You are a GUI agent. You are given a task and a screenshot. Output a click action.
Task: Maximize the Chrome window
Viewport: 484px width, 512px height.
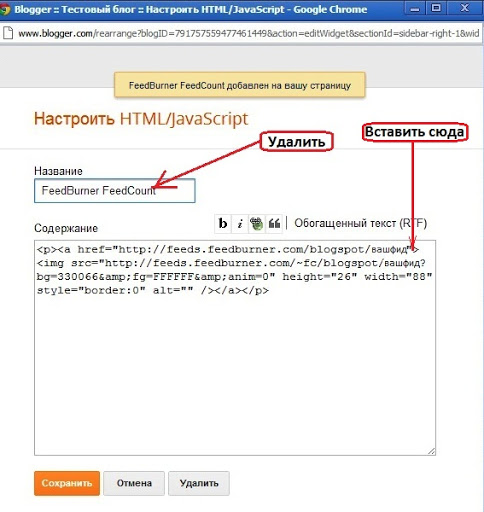tap(436, 8)
